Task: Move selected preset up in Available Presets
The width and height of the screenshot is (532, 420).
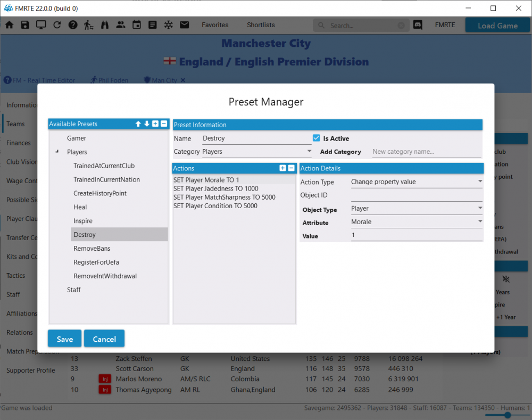Action: tap(138, 124)
